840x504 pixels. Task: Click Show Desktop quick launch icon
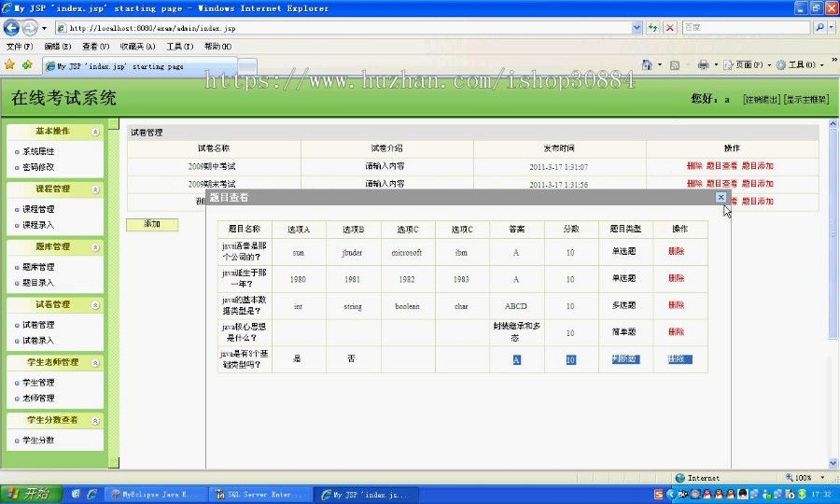tap(76, 494)
